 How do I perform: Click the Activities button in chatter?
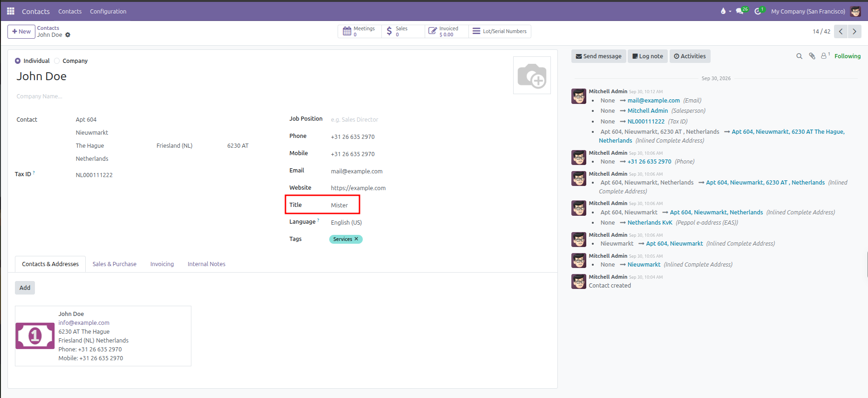pos(690,56)
